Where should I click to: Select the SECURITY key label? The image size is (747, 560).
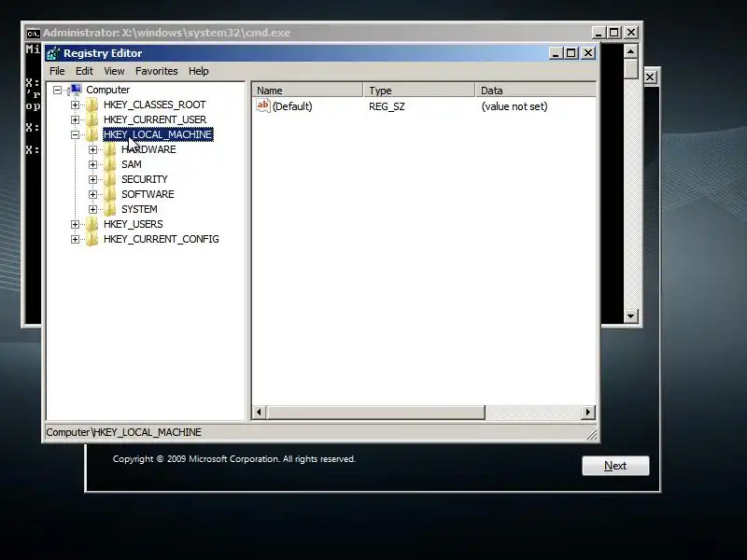click(x=145, y=179)
